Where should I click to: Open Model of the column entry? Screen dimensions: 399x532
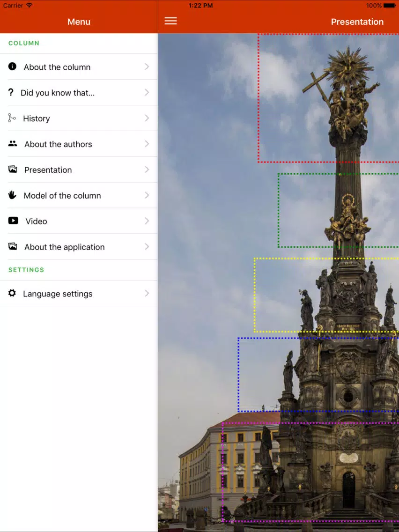[x=79, y=195]
